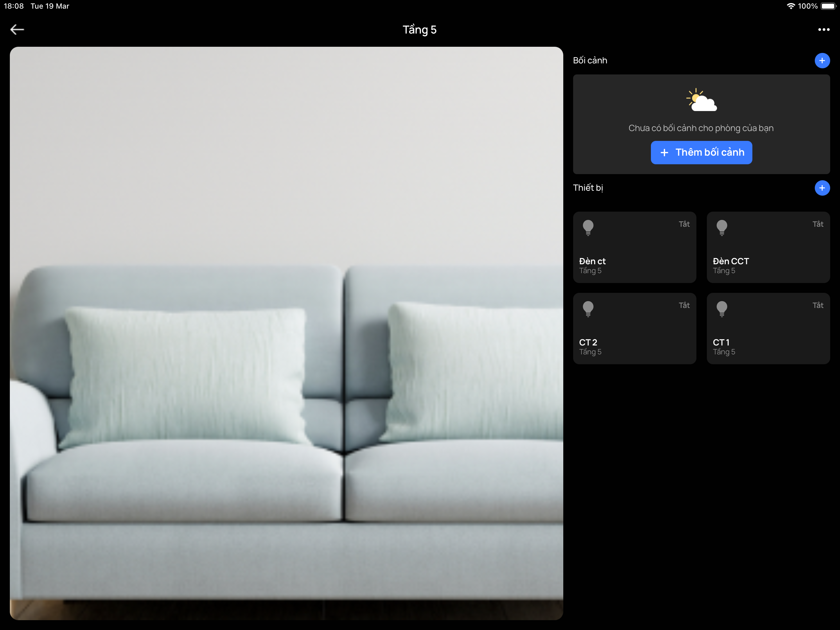The width and height of the screenshot is (840, 630).
Task: Open the Đèn ct device name
Action: pyautogui.click(x=592, y=261)
